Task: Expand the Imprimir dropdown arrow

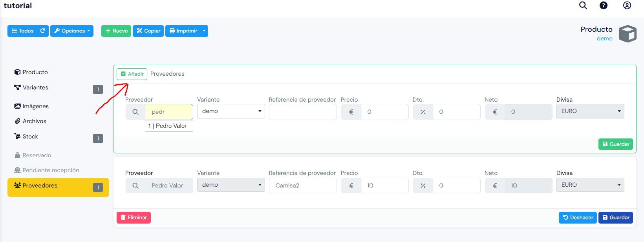Action: [x=204, y=31]
